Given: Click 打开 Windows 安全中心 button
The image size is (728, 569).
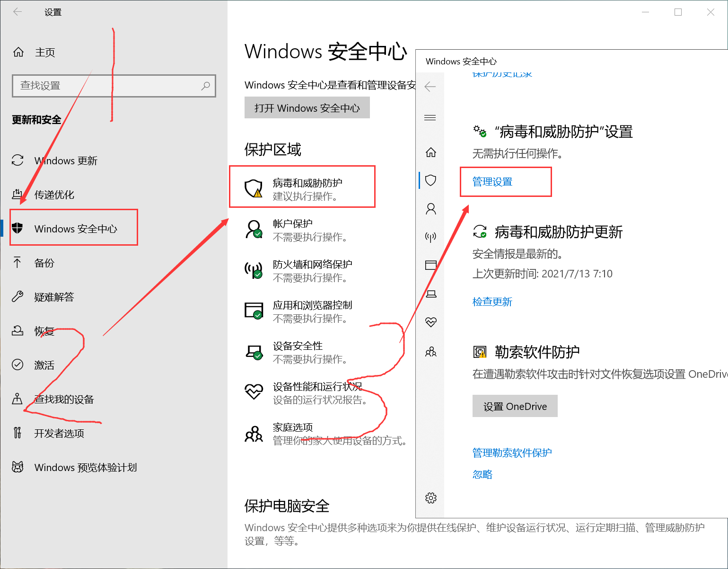Looking at the screenshot, I should [x=307, y=108].
